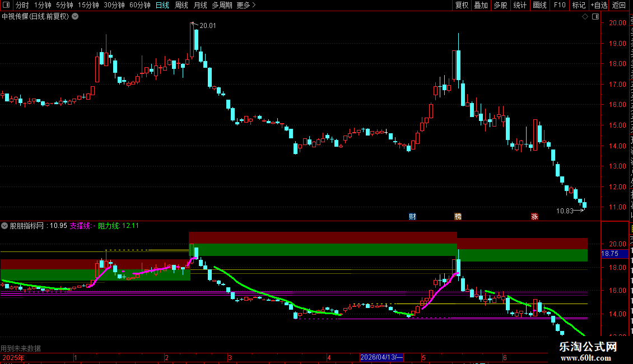Open indicator dropdown beside 股朋指标网
The height and width of the screenshot is (364, 633).
click(4, 226)
